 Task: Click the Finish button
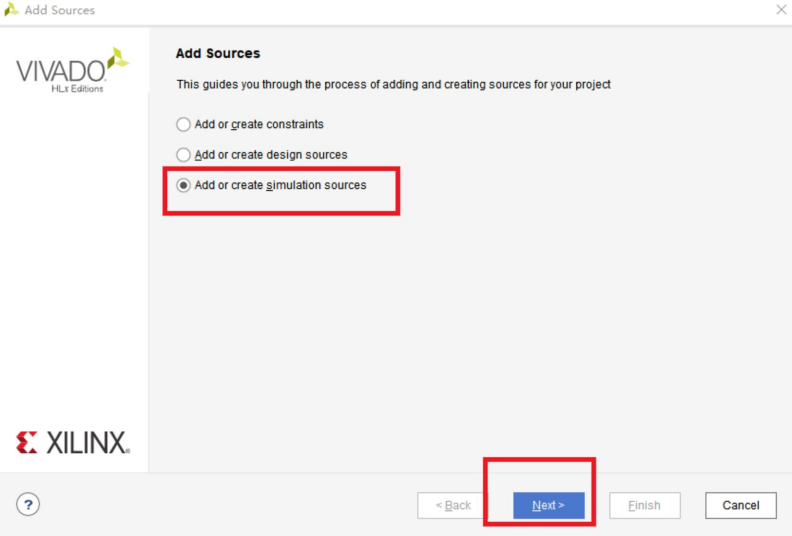(x=645, y=505)
